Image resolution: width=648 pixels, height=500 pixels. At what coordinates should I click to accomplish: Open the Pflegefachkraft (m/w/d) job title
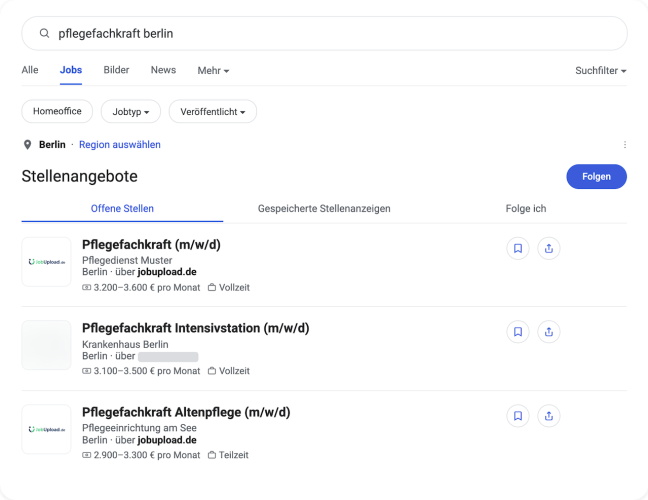[151, 245]
